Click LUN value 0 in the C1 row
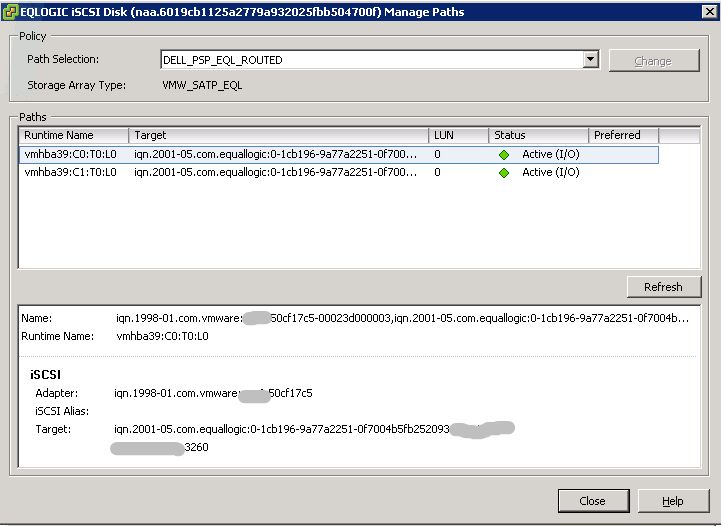Image resolution: width=723 pixels, height=526 pixels. click(x=437, y=172)
